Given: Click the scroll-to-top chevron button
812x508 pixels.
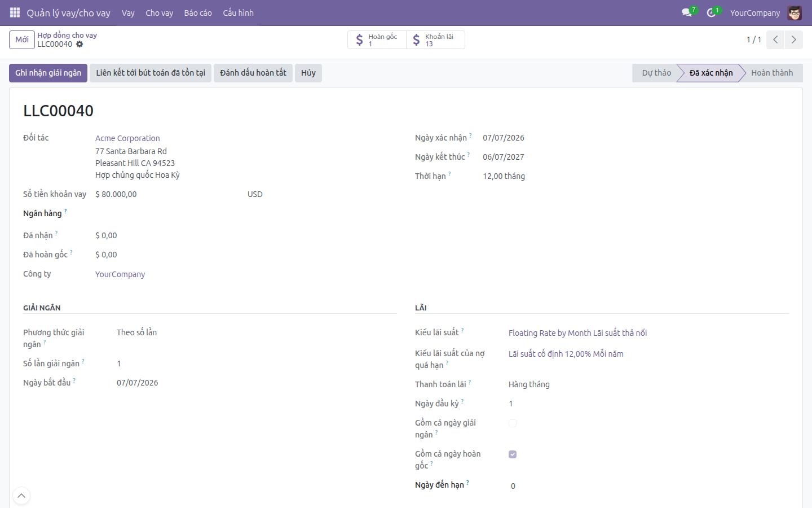Looking at the screenshot, I should (21, 496).
